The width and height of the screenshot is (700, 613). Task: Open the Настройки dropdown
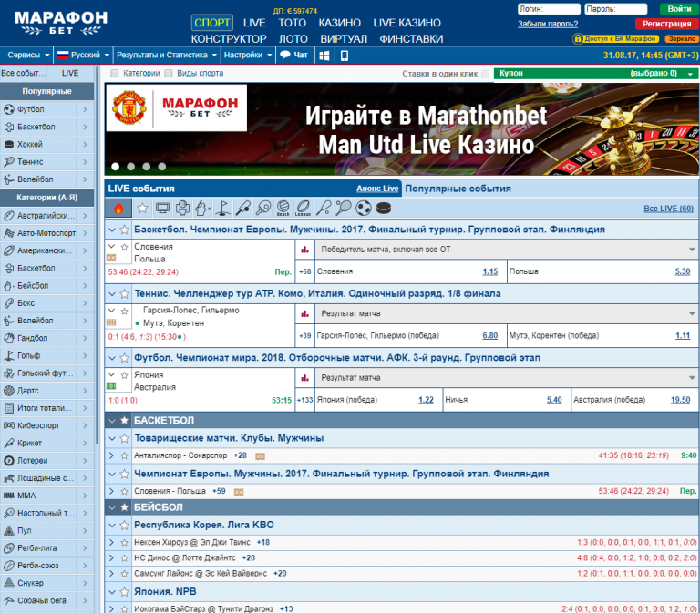point(248,55)
